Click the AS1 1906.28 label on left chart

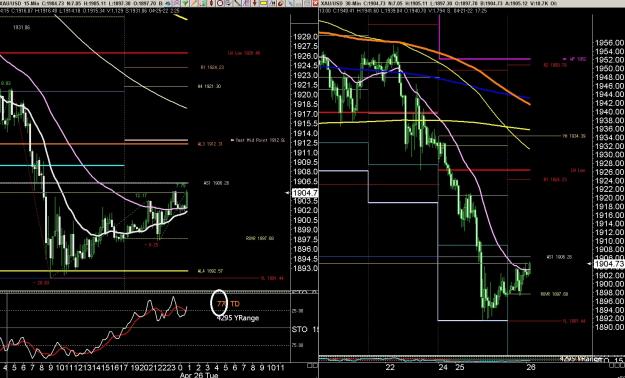[216, 183]
